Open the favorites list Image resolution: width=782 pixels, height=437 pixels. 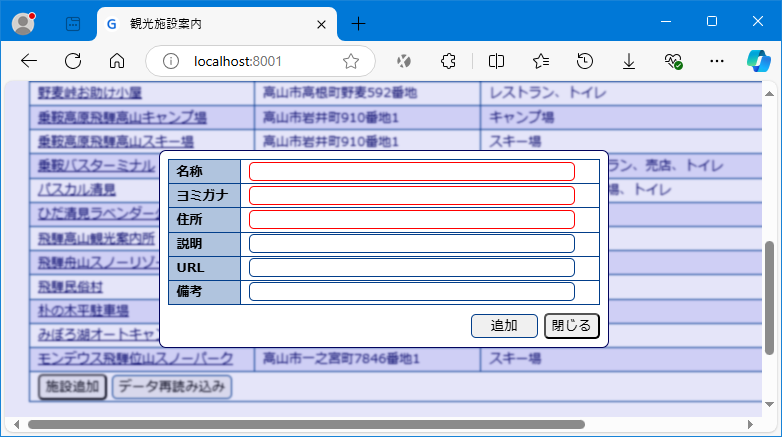541,61
